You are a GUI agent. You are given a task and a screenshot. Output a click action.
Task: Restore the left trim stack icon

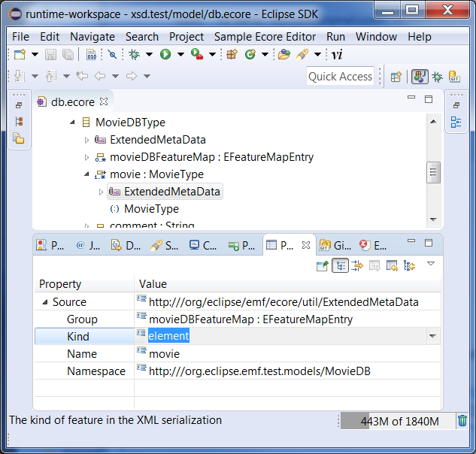pos(19,105)
